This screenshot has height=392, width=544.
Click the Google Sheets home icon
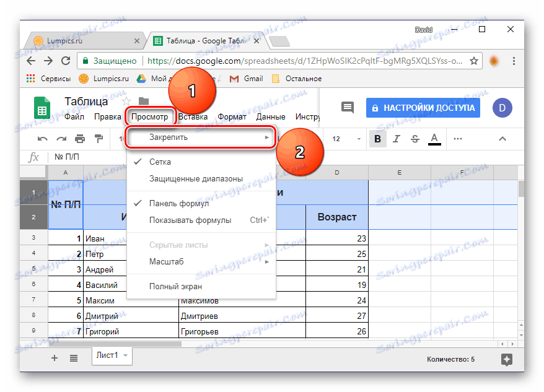tap(42, 108)
